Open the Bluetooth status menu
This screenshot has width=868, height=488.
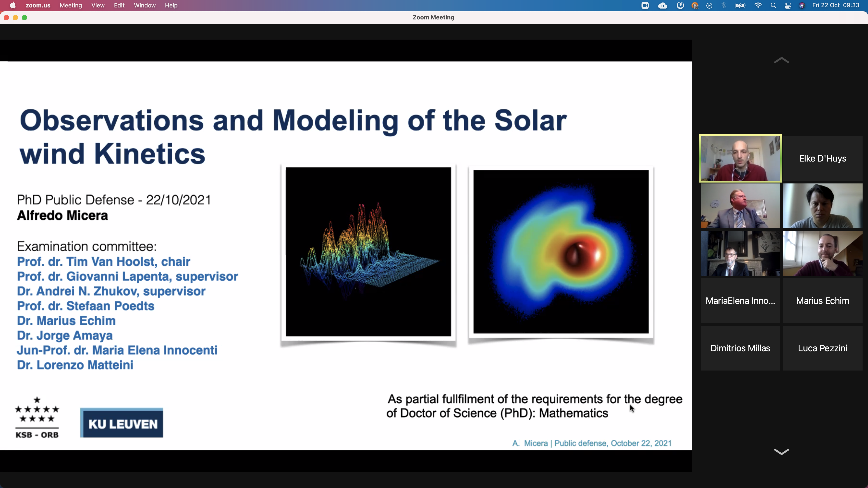(x=724, y=5)
